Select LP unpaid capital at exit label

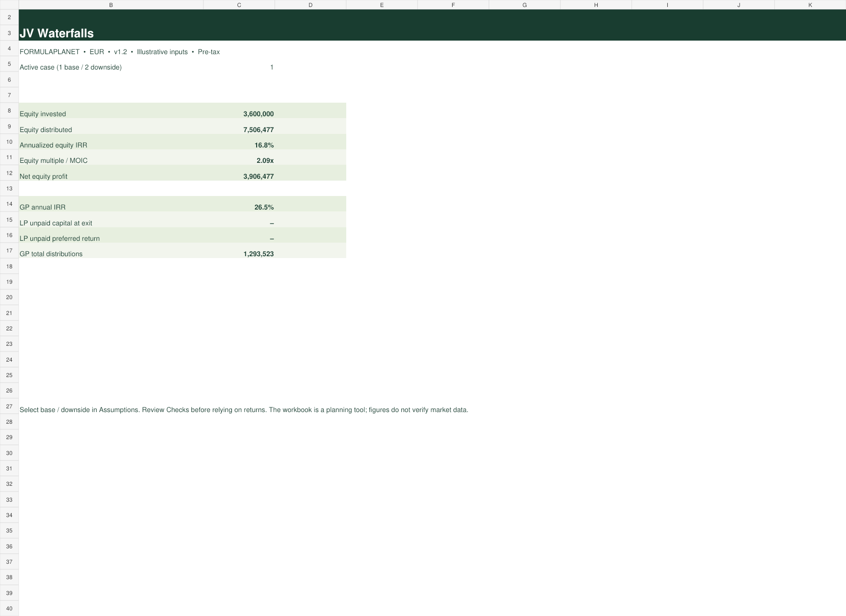(x=56, y=223)
